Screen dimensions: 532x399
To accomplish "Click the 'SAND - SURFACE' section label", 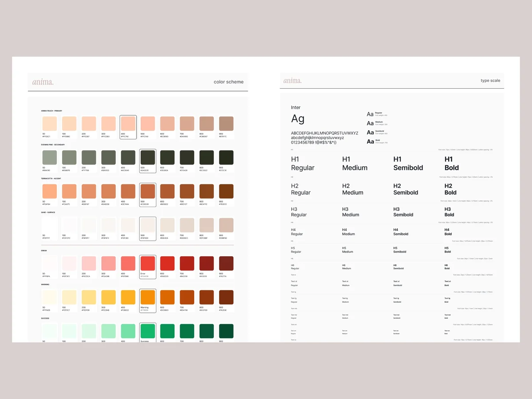I will [x=48, y=212].
